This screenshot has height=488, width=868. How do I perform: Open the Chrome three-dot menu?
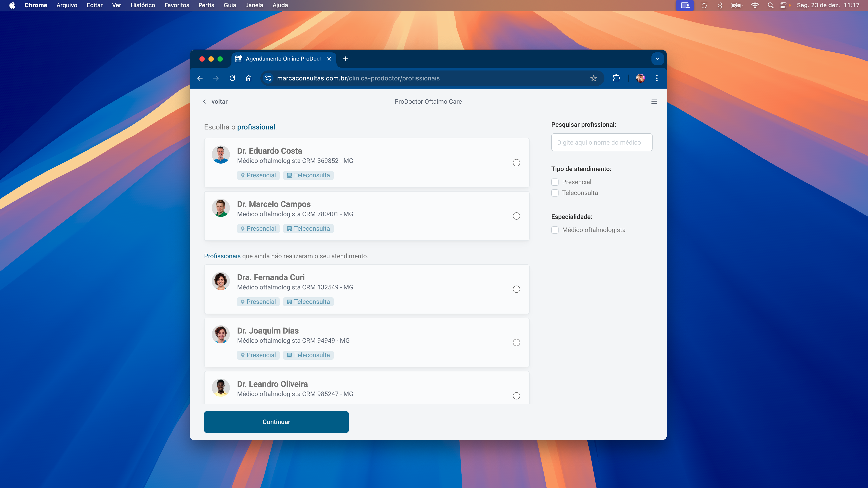tap(657, 78)
